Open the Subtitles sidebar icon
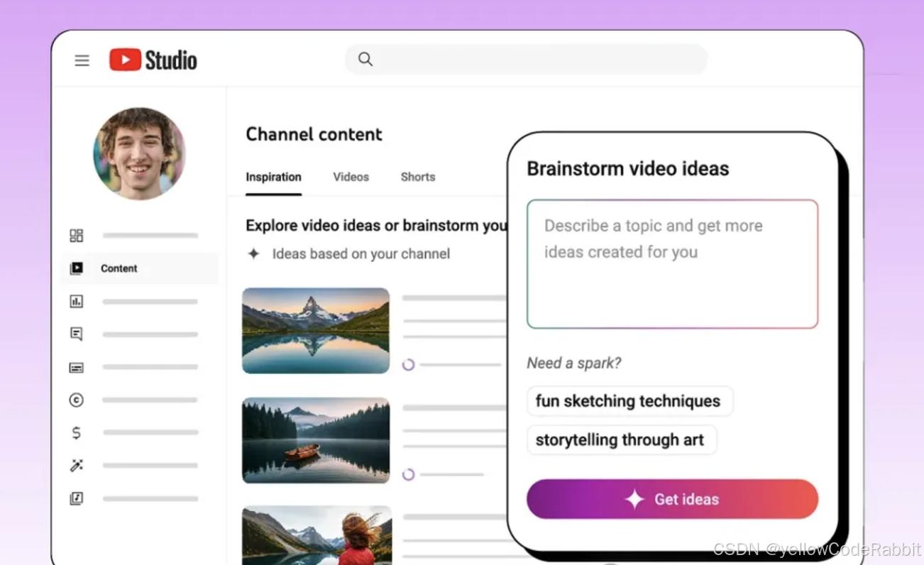 [x=76, y=368]
